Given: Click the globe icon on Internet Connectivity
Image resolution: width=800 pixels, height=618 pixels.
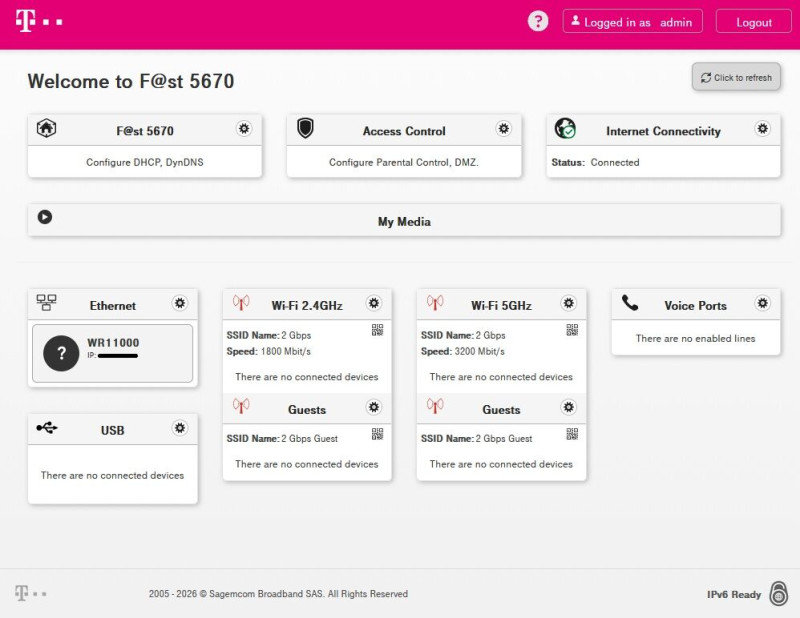Looking at the screenshot, I should tap(565, 128).
